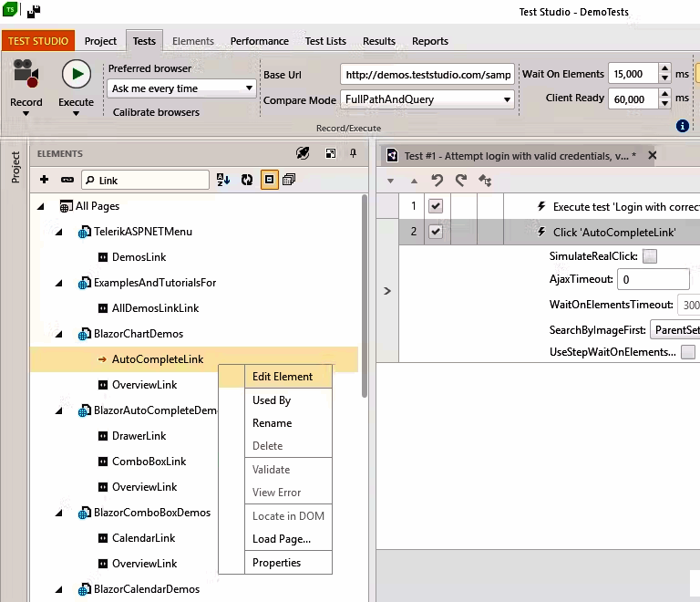This screenshot has width=700, height=602.
Task: Uncheck step 1 enabled checkbox
Action: click(436, 207)
